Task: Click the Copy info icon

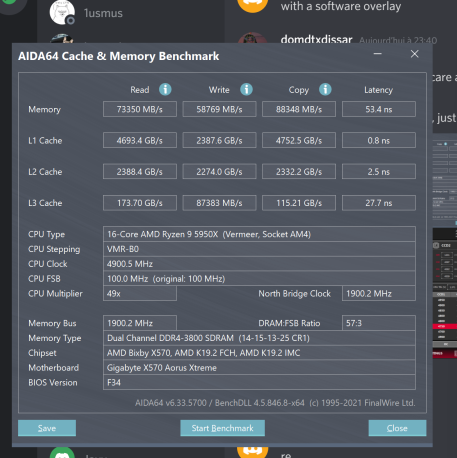Action: point(325,89)
